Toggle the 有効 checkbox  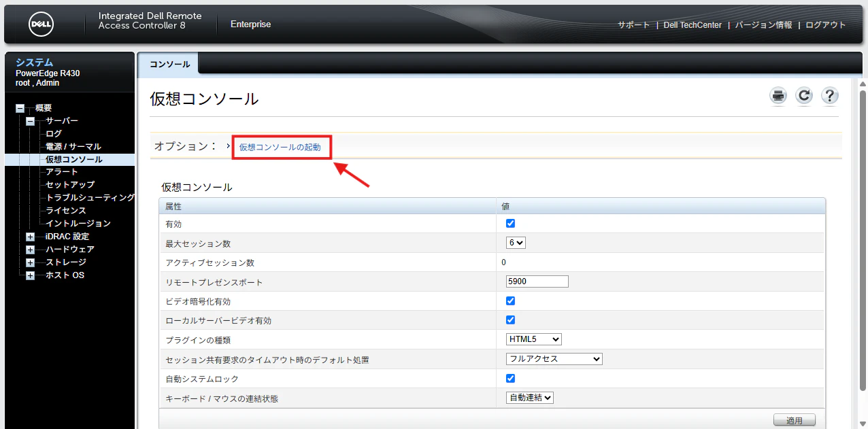(510, 223)
